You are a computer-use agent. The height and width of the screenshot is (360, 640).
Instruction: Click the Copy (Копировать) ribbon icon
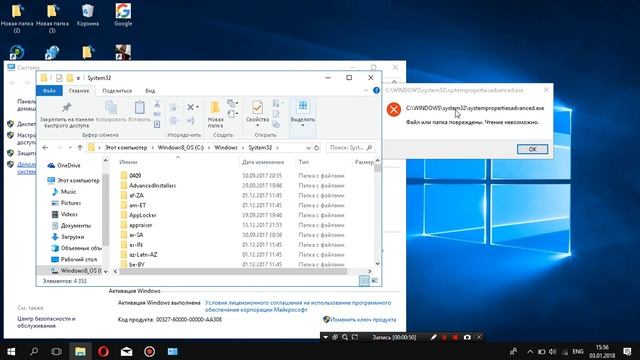[111, 108]
